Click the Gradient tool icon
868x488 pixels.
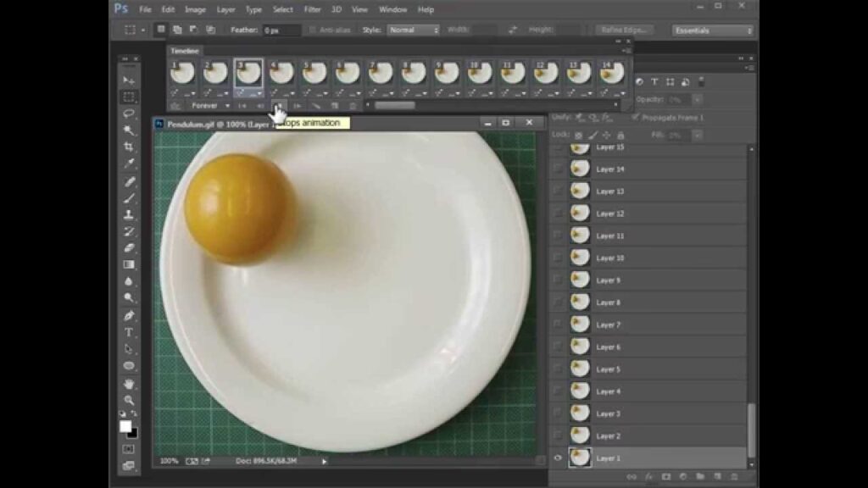[x=129, y=264]
